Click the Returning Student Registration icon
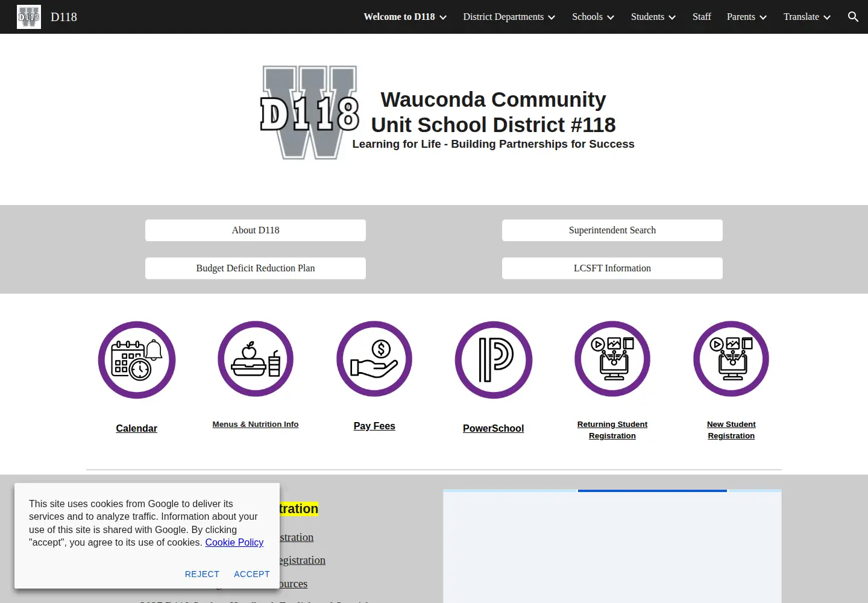The image size is (868, 603). 612,359
